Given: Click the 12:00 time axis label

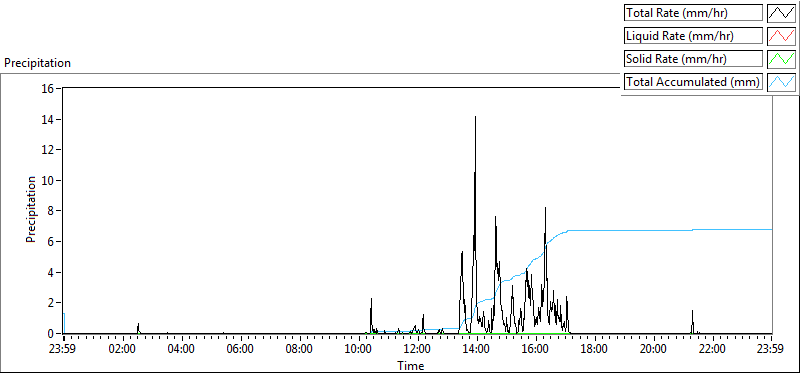Looking at the screenshot, I should tap(418, 350).
